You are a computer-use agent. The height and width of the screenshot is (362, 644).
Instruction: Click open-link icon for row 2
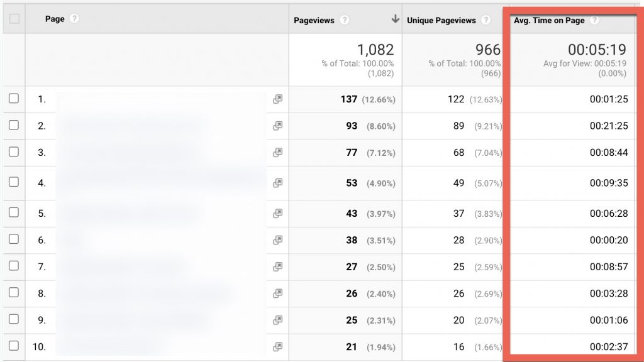pos(277,126)
